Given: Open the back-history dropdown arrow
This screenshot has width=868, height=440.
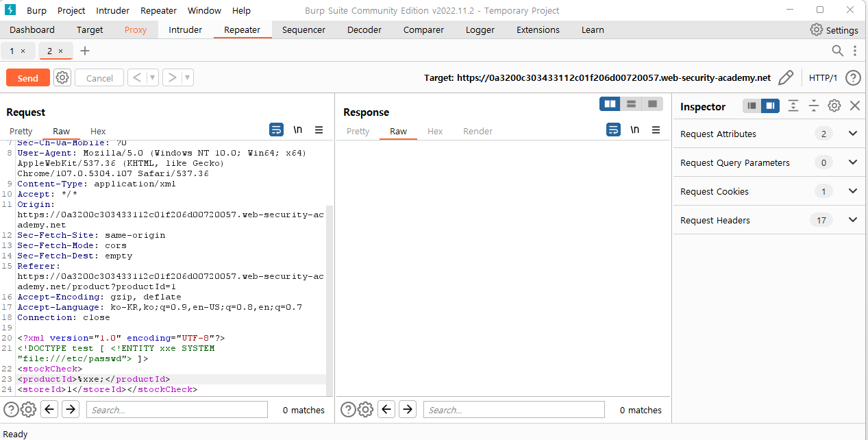Looking at the screenshot, I should pos(152,77).
